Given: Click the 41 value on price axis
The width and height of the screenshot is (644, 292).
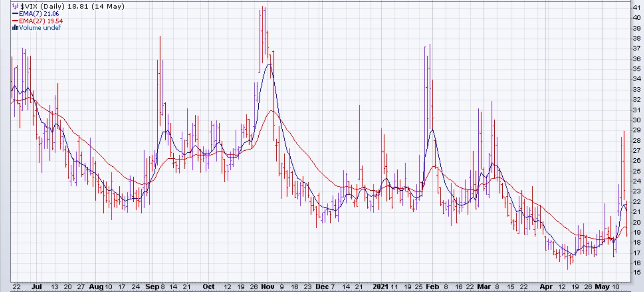Looking at the screenshot, I should [636, 8].
